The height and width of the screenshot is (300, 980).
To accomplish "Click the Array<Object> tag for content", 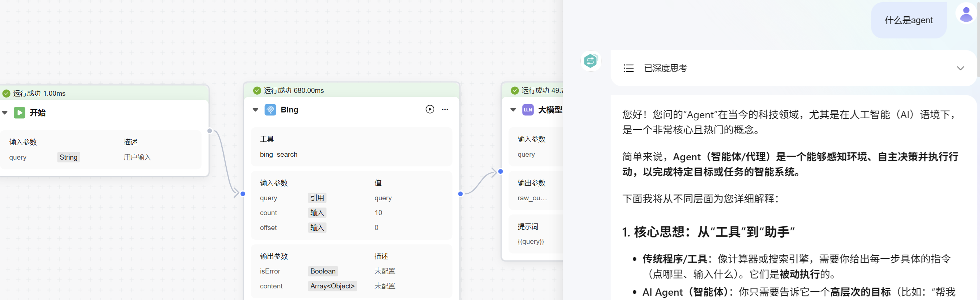I will 332,286.
